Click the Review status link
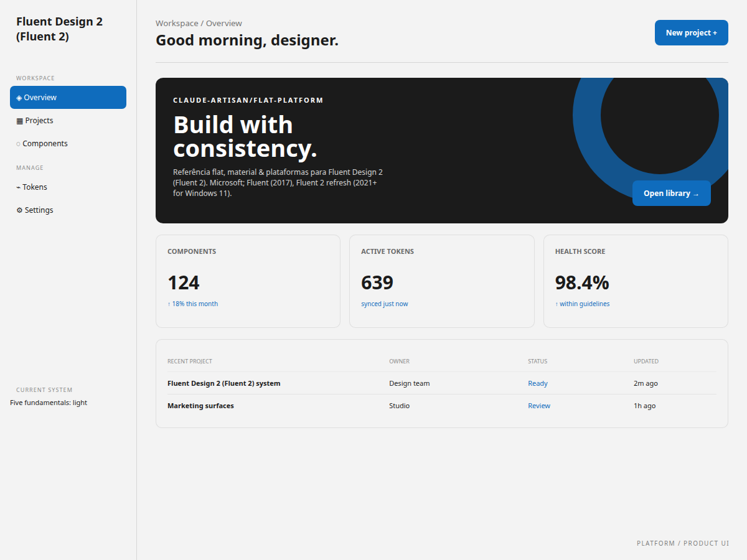Image resolution: width=747 pixels, height=560 pixels. [539, 406]
